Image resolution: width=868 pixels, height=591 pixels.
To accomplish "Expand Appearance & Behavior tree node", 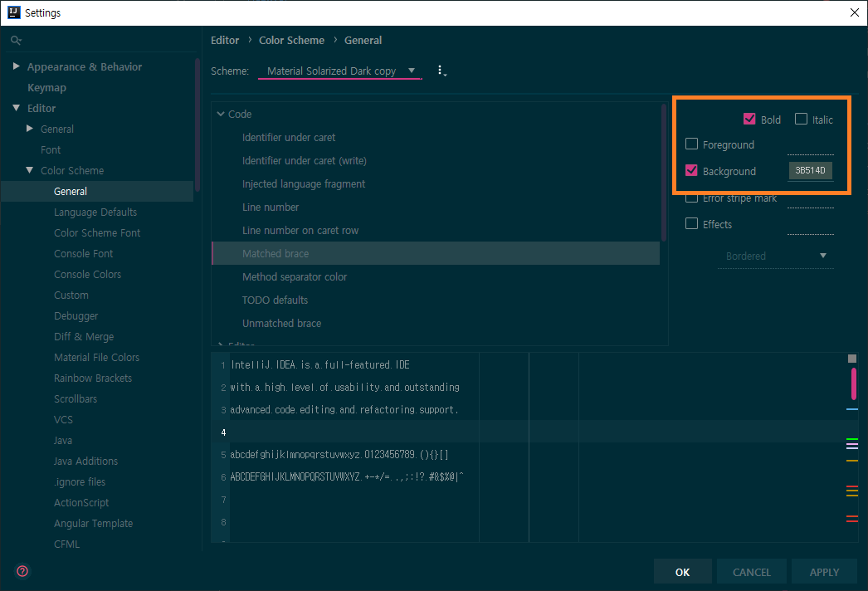I will click(16, 66).
